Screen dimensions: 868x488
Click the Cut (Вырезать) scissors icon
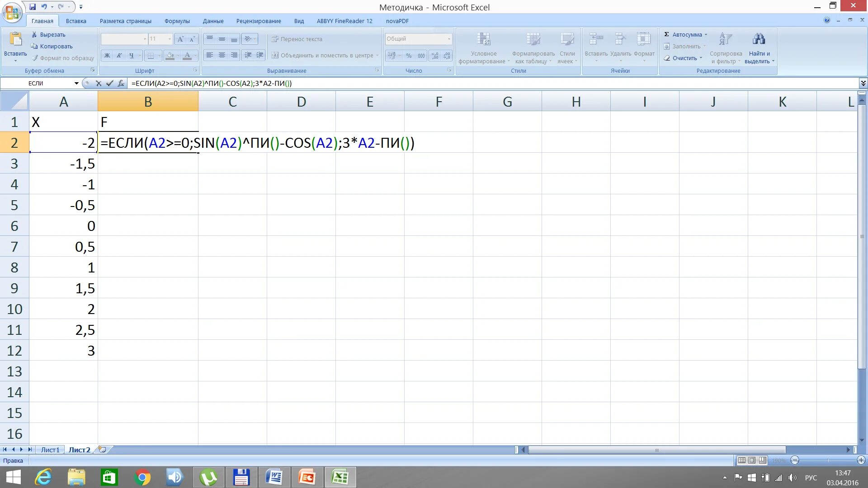[x=34, y=34]
